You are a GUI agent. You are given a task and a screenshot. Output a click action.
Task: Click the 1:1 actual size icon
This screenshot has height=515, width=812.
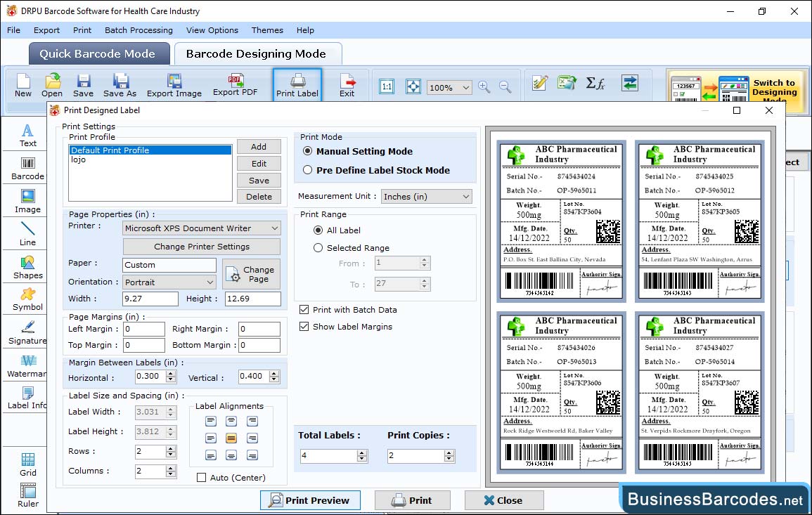click(x=387, y=86)
